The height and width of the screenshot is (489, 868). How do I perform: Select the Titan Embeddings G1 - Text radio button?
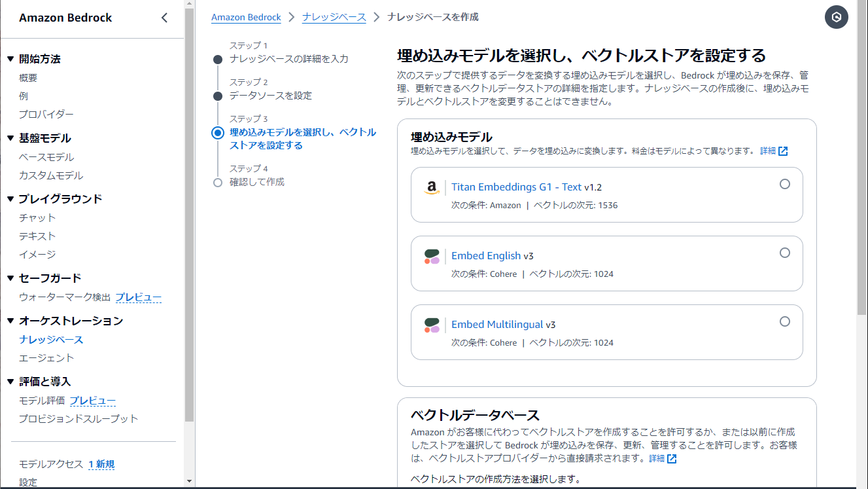pos(784,184)
